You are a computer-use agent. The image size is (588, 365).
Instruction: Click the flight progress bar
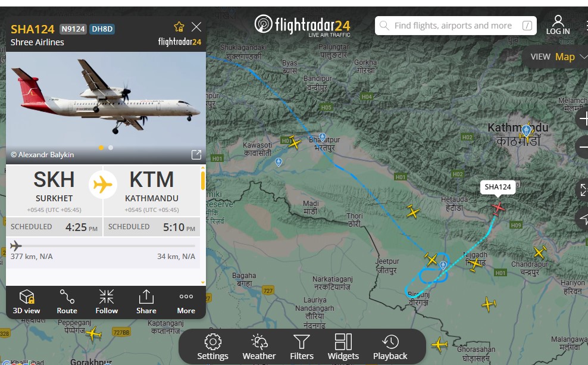tap(103, 246)
